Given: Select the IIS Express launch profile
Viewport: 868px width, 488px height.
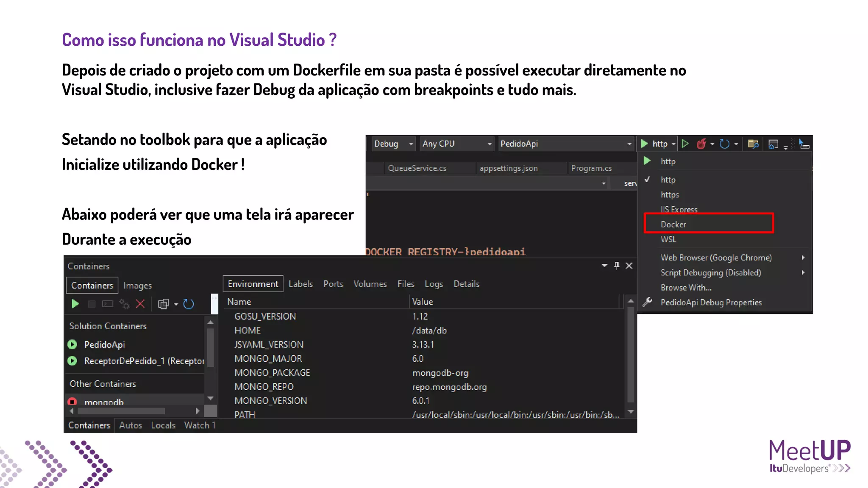Looking at the screenshot, I should [x=726, y=209].
